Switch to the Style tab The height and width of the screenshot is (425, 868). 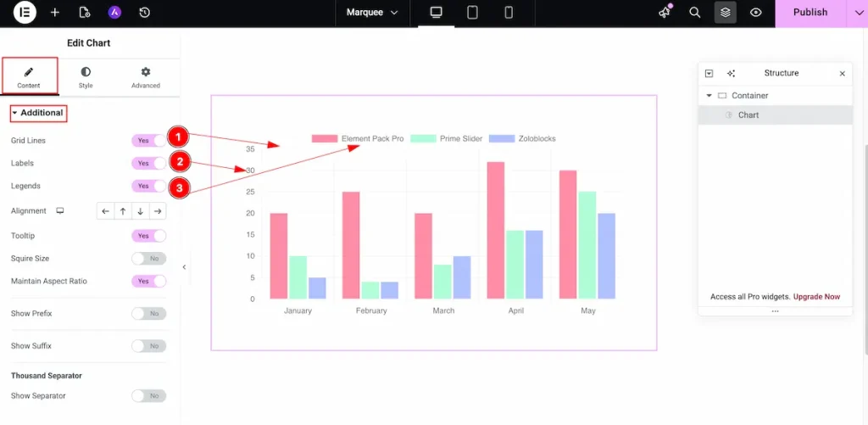click(x=86, y=77)
